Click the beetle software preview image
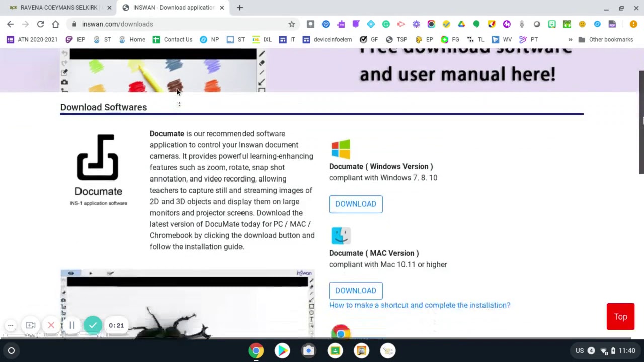The image size is (644, 362). (187, 304)
